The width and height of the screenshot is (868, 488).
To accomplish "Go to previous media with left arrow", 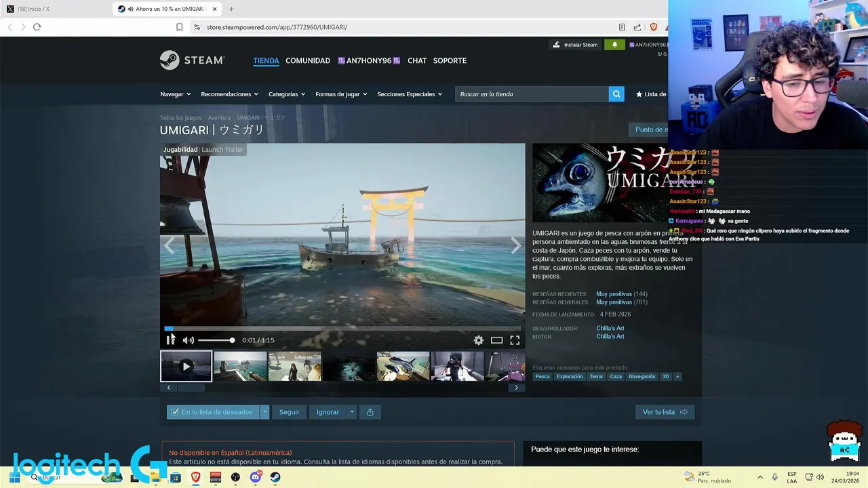I will click(x=170, y=245).
